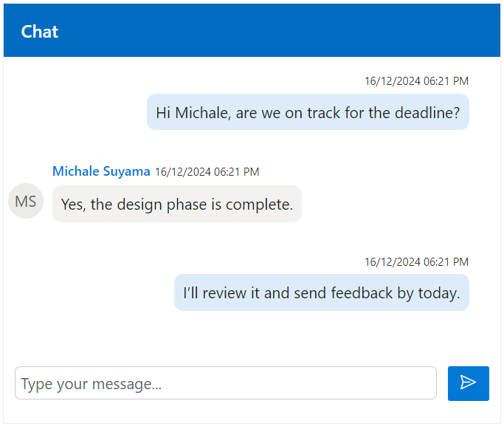This screenshot has width=504, height=429.
Task: Select the 'I'll review it' message bubble
Action: 321,293
